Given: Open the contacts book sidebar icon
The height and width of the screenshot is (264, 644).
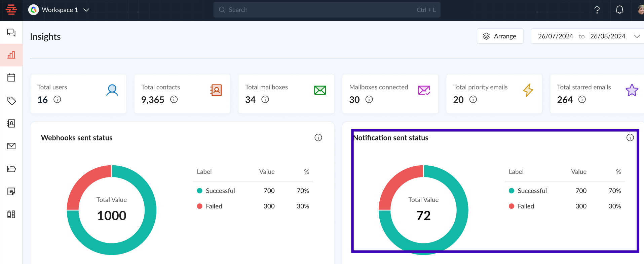Looking at the screenshot, I should (x=11, y=124).
